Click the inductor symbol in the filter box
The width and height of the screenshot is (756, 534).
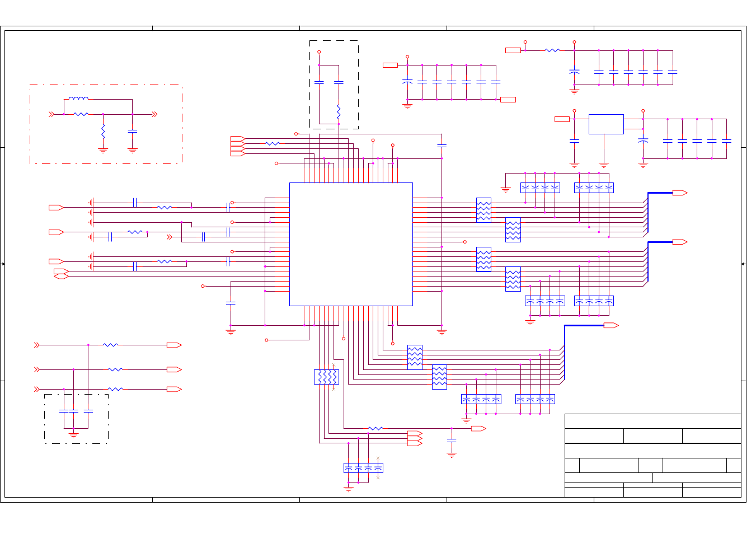coord(78,99)
